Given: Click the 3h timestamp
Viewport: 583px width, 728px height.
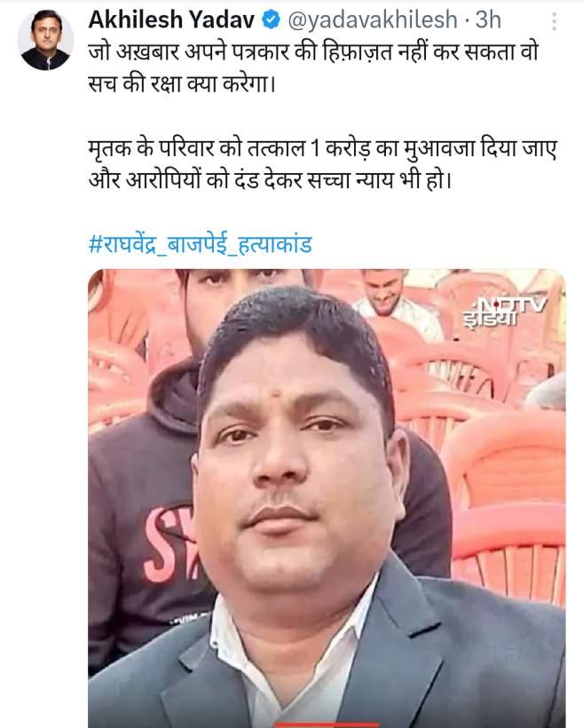Looking at the screenshot, I should click(x=488, y=20).
